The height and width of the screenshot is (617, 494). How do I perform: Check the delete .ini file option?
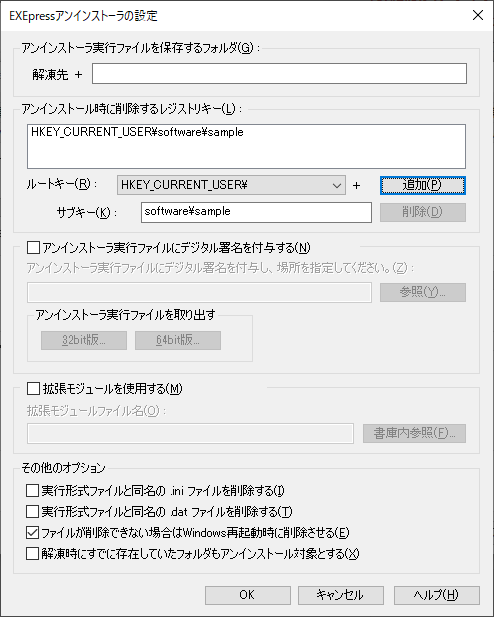point(32,491)
